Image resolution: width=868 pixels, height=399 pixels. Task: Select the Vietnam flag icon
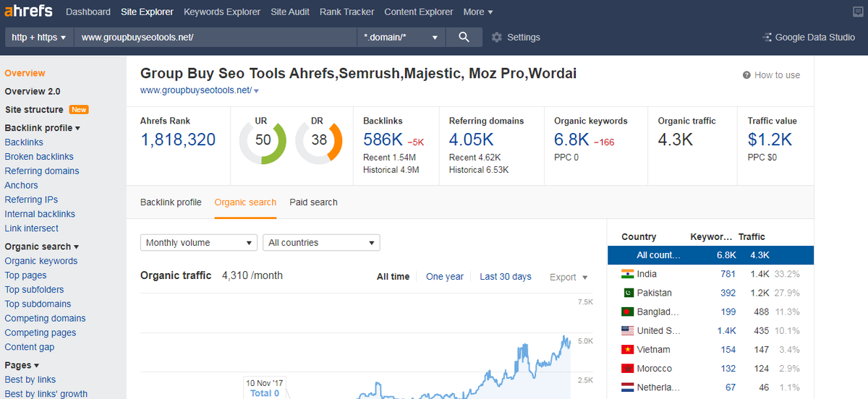click(x=628, y=349)
